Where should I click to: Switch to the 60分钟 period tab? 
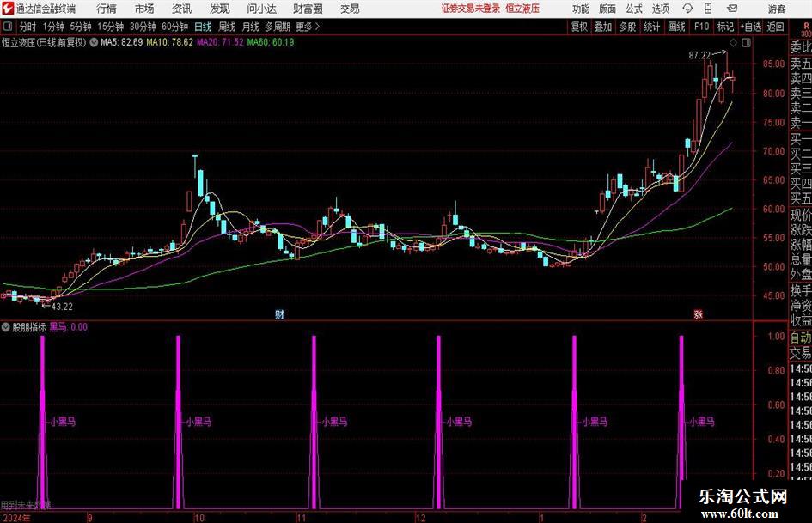coord(175,27)
